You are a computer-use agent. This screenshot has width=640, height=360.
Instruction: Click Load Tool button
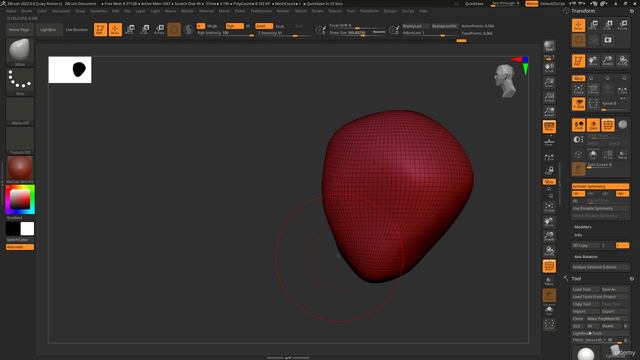click(x=585, y=289)
